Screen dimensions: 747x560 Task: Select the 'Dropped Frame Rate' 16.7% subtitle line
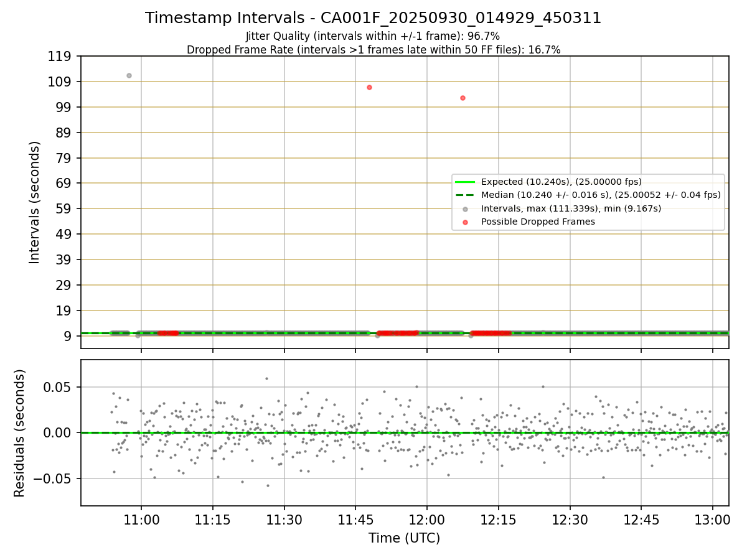pyautogui.click(x=374, y=50)
